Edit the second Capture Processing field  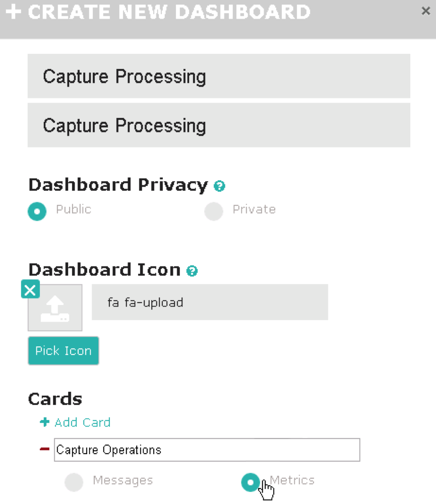(x=219, y=125)
